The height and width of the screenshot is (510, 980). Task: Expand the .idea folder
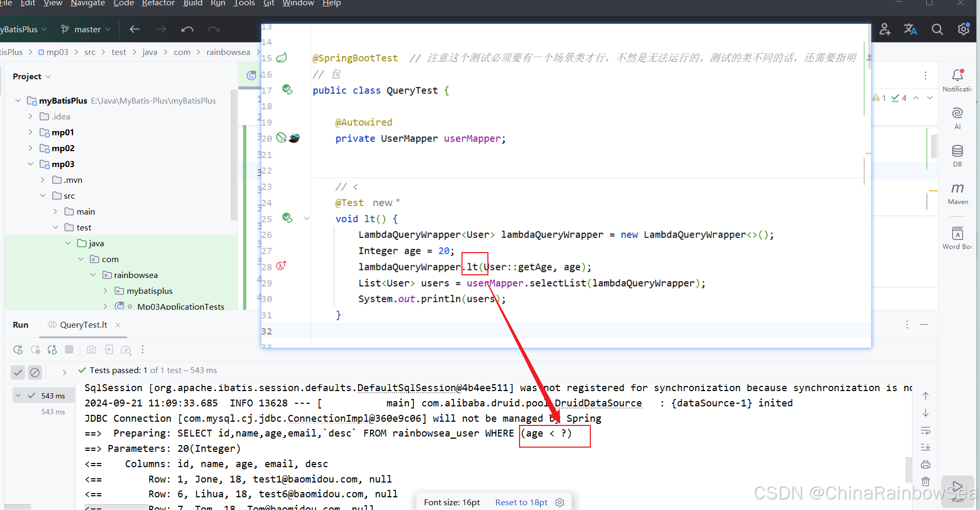(x=30, y=116)
